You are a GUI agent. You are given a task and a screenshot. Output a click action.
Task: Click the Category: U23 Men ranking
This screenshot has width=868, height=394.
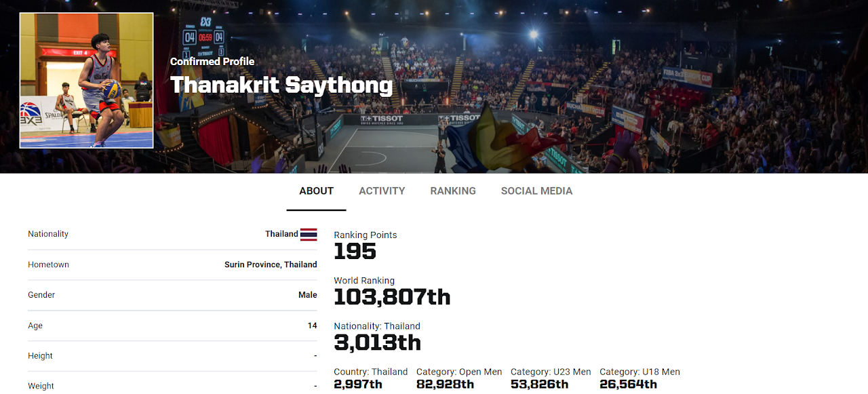click(539, 385)
